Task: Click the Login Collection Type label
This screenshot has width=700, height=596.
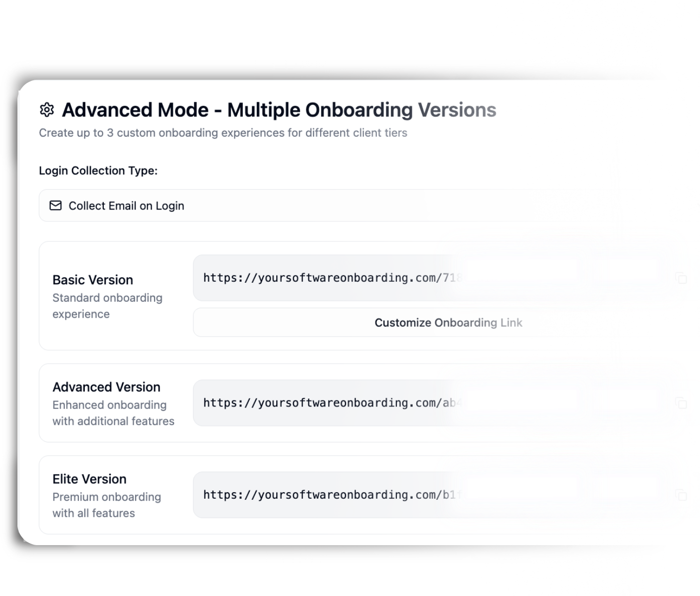Action: point(98,171)
